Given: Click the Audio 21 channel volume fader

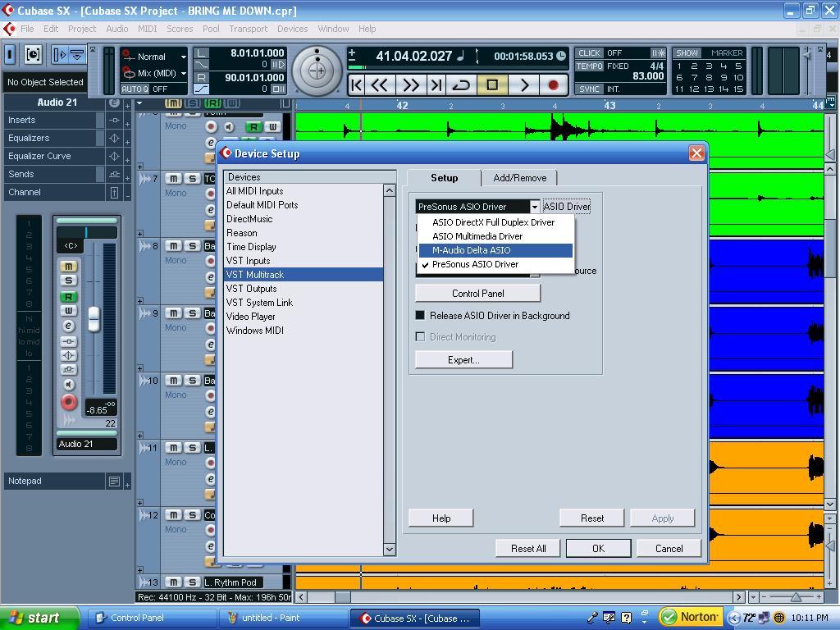Looking at the screenshot, I should click(94, 319).
